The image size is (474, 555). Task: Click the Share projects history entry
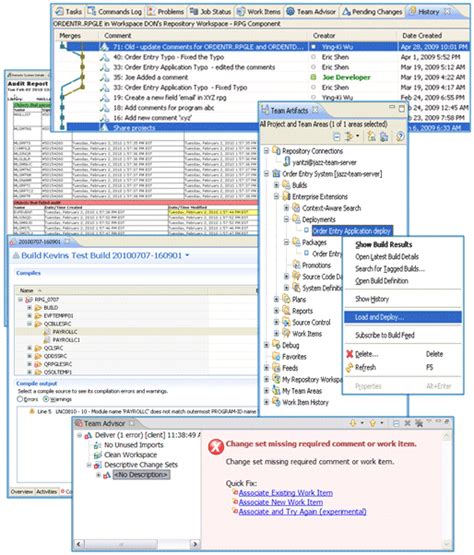(x=134, y=128)
